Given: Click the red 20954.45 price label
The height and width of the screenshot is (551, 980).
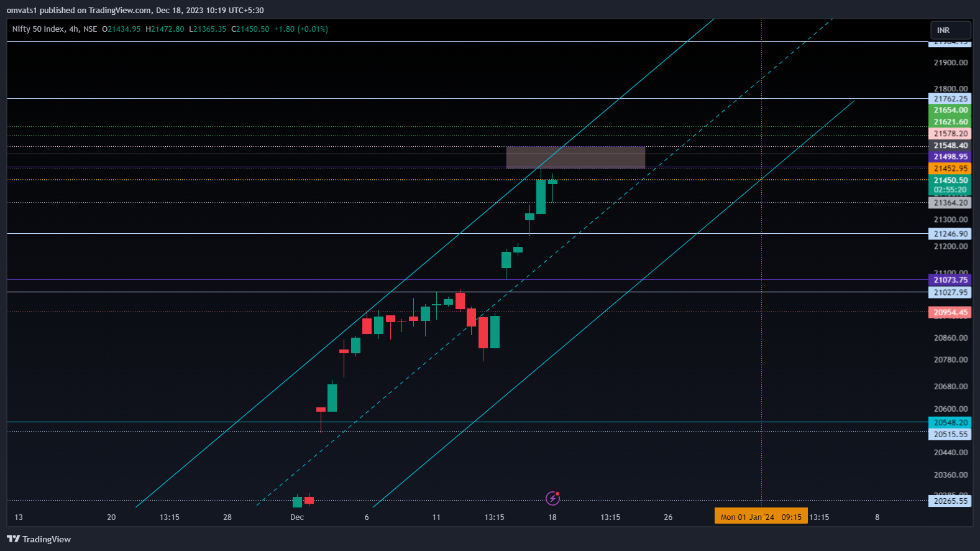Looking at the screenshot, I should [950, 312].
